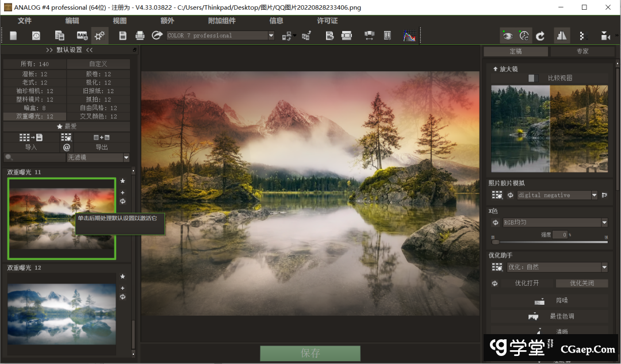Screen dimensions: 621x364
Task: Click the @ icon between 导入 and 导出
Action: (x=67, y=147)
